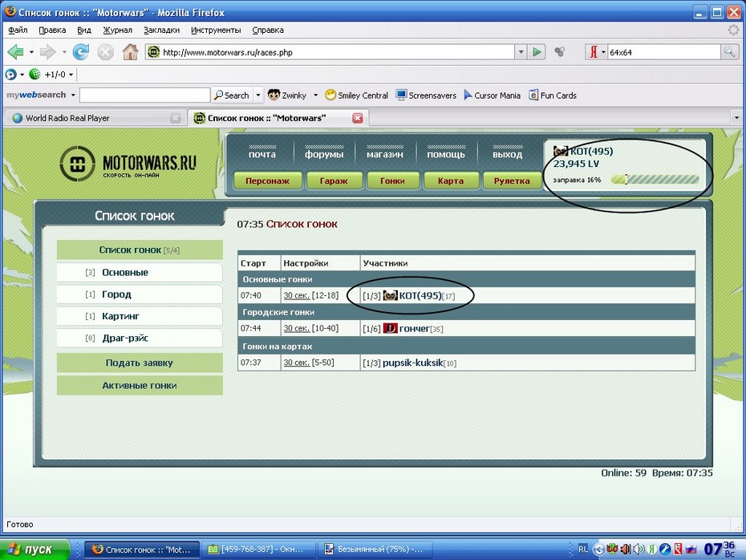Viewport: 746px width, 560px height.
Task: Click inside the mywebsearch input field
Action: pyautogui.click(x=144, y=95)
